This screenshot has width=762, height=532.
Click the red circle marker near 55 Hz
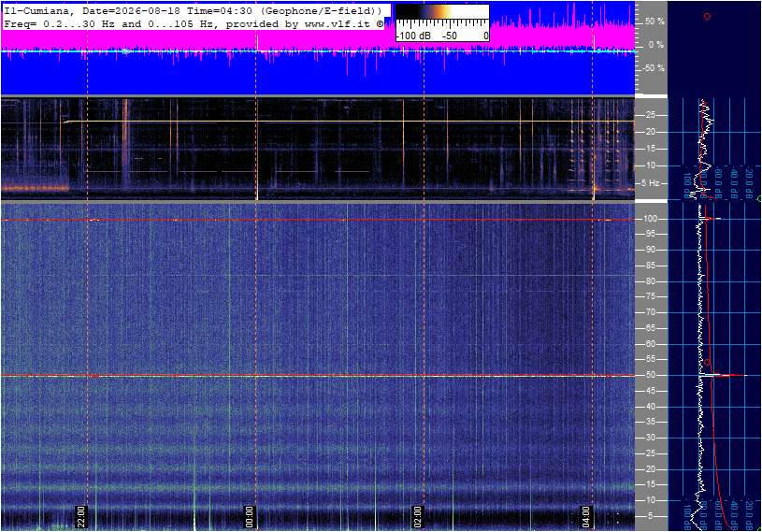click(x=707, y=363)
